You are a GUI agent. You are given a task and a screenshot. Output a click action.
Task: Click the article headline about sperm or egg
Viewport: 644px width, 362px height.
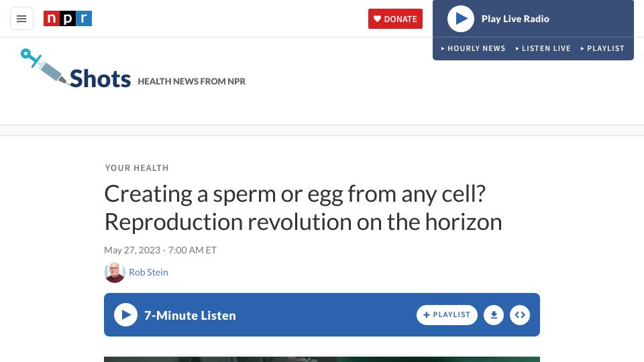coord(303,208)
